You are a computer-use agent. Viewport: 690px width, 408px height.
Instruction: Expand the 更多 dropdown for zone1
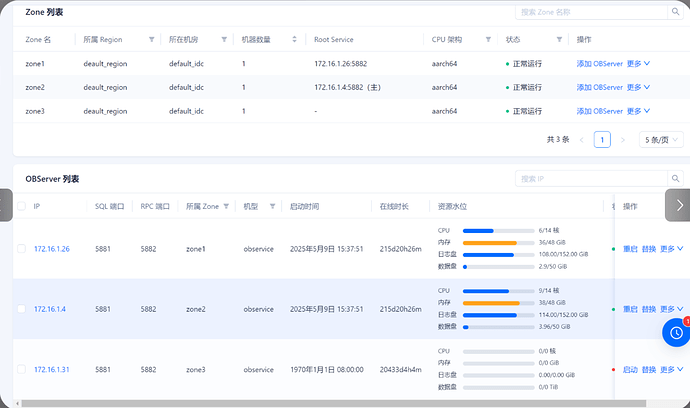pos(640,63)
